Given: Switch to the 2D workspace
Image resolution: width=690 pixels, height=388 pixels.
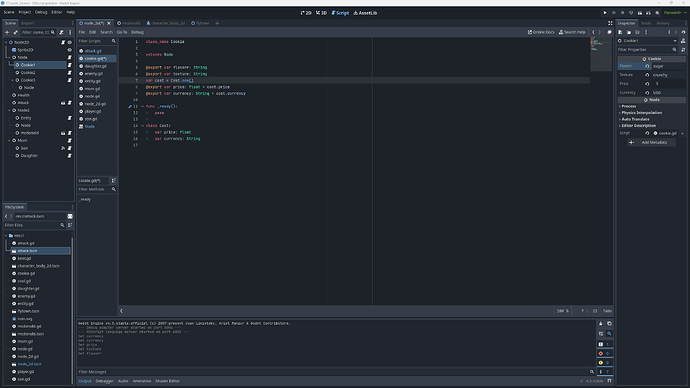Looking at the screenshot, I should (x=306, y=13).
